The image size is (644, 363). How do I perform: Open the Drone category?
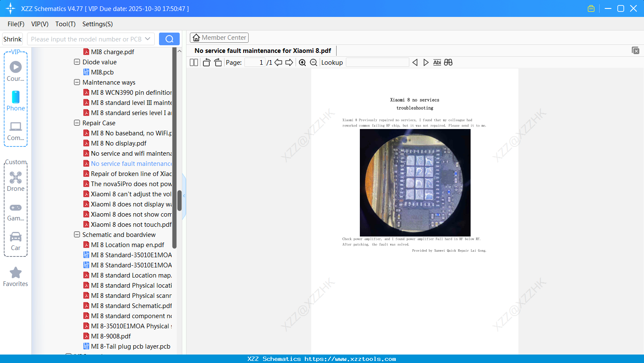pos(16,181)
